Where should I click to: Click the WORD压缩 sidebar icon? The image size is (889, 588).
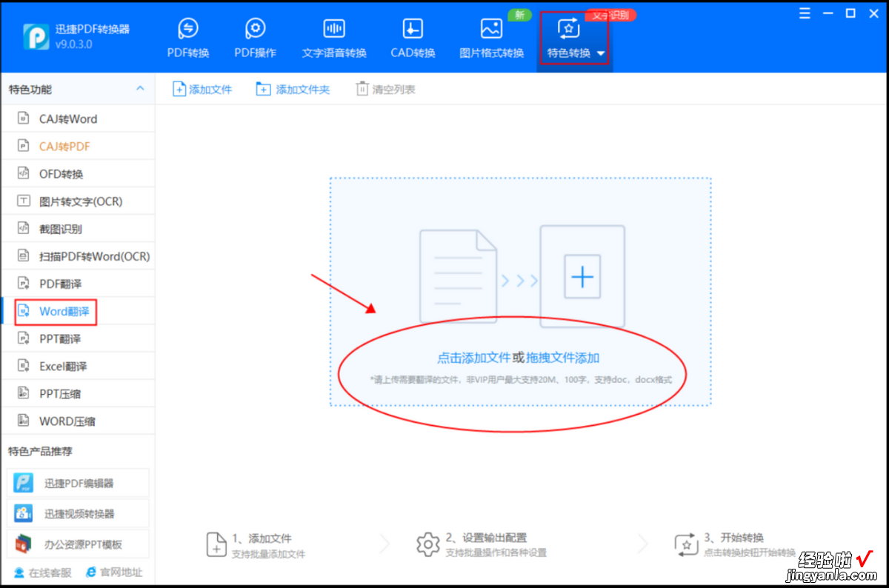pos(24,420)
